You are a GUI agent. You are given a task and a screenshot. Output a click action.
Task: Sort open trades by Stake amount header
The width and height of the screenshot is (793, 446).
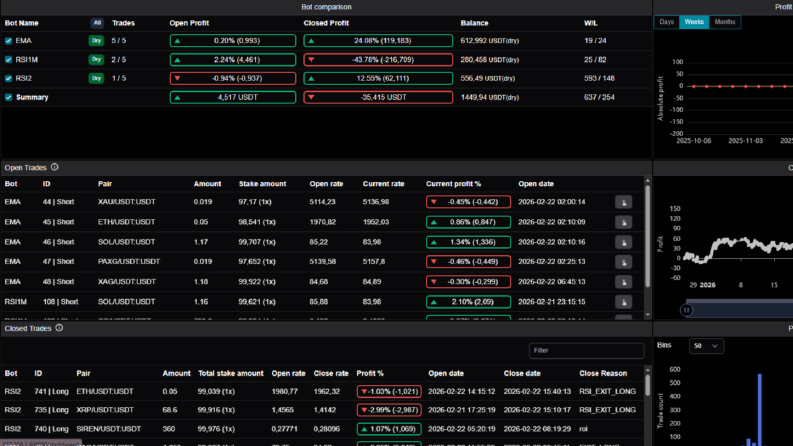tap(262, 184)
